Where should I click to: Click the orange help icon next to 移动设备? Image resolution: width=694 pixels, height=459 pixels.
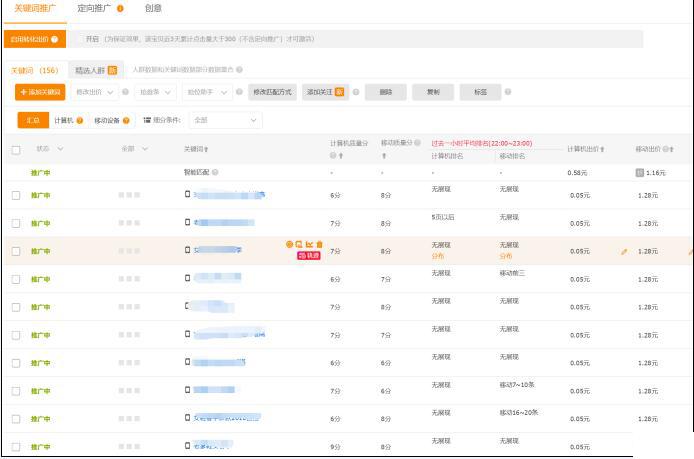tap(126, 120)
